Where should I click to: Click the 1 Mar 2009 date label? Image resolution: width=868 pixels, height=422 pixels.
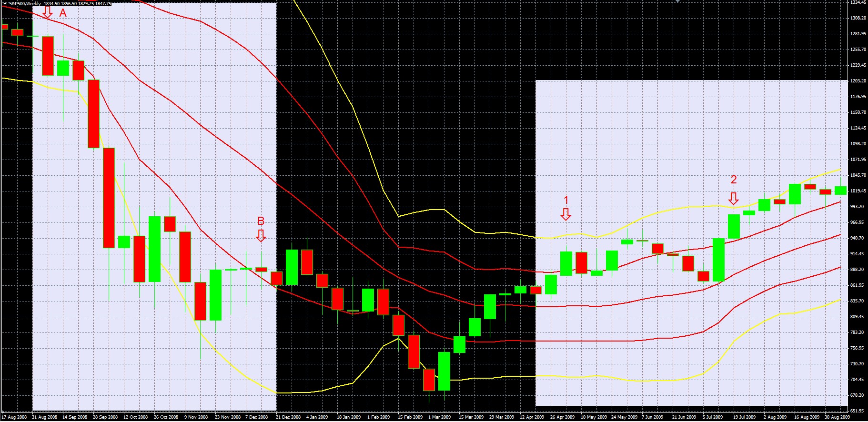point(440,417)
